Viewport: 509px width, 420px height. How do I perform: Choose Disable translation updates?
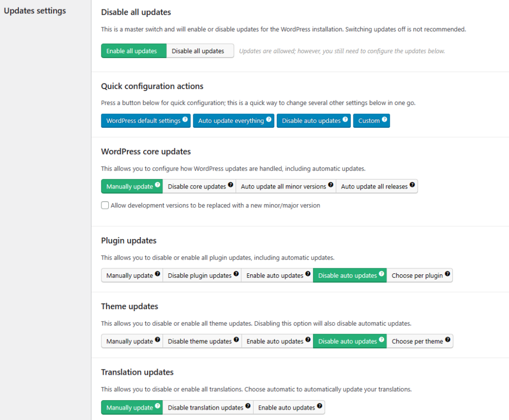(208, 408)
